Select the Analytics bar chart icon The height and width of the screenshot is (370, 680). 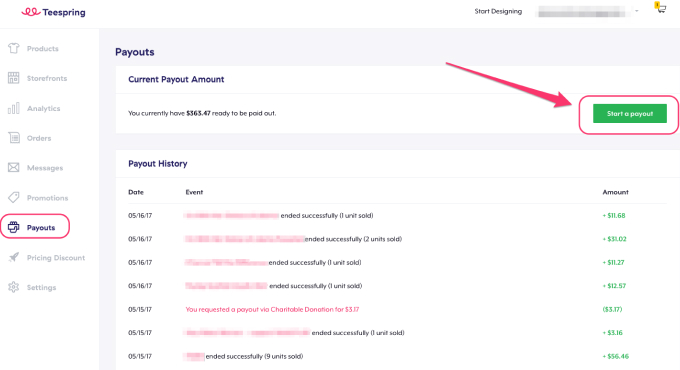pos(13,108)
